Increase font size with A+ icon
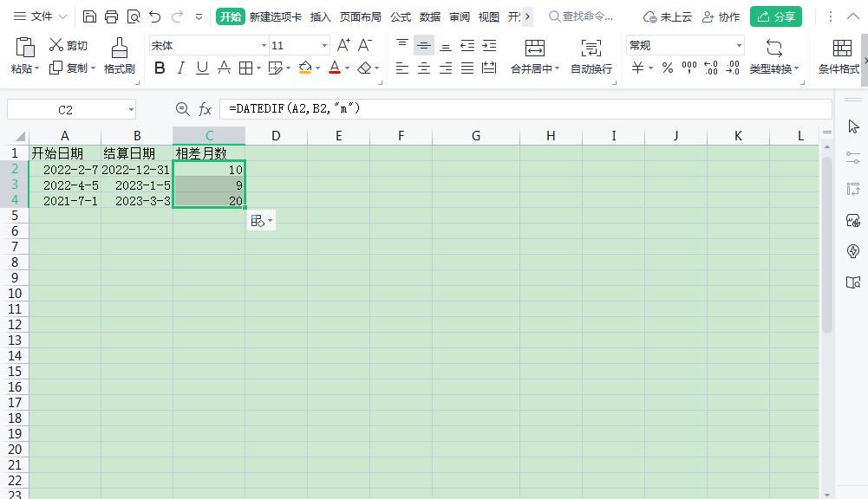The width and height of the screenshot is (868, 499). [x=343, y=45]
